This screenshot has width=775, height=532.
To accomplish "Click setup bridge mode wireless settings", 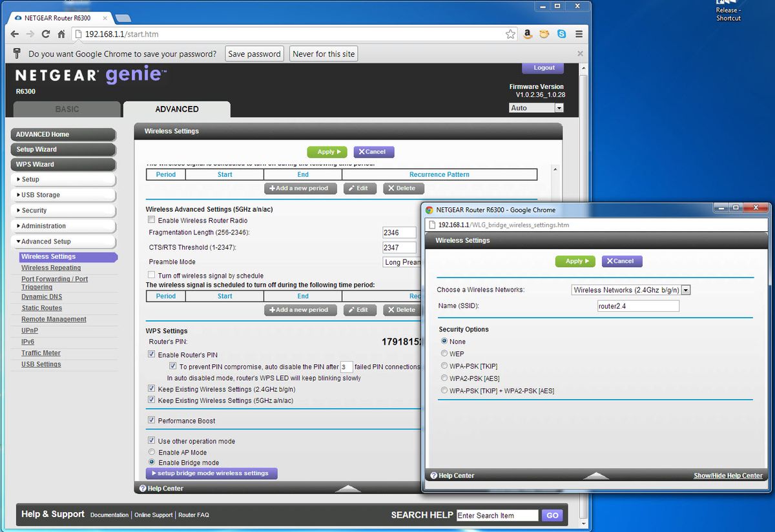I will [213, 473].
